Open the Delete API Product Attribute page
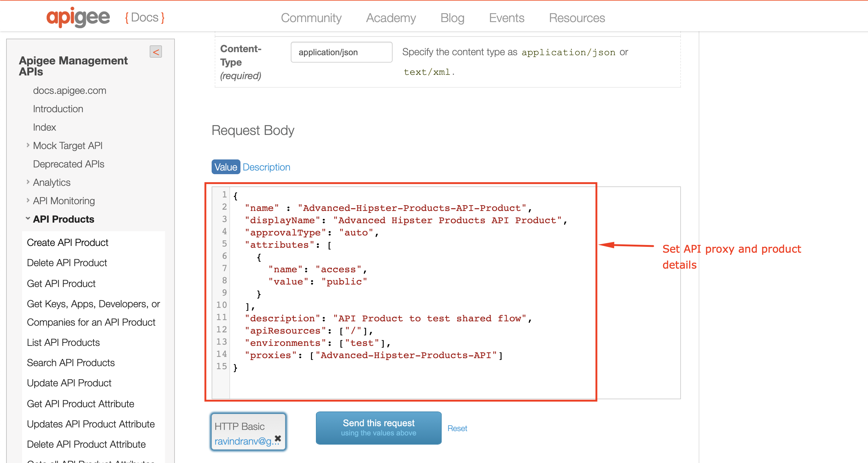Viewport: 868px width, 463px height. pos(86,444)
